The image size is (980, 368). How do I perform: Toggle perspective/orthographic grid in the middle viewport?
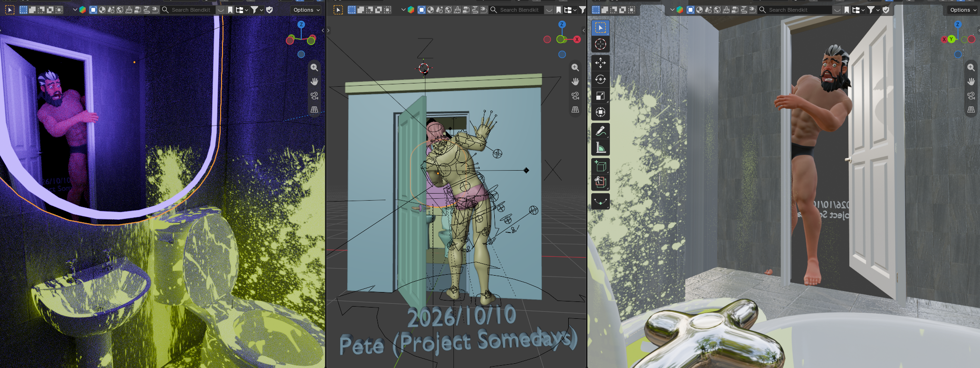[x=575, y=110]
